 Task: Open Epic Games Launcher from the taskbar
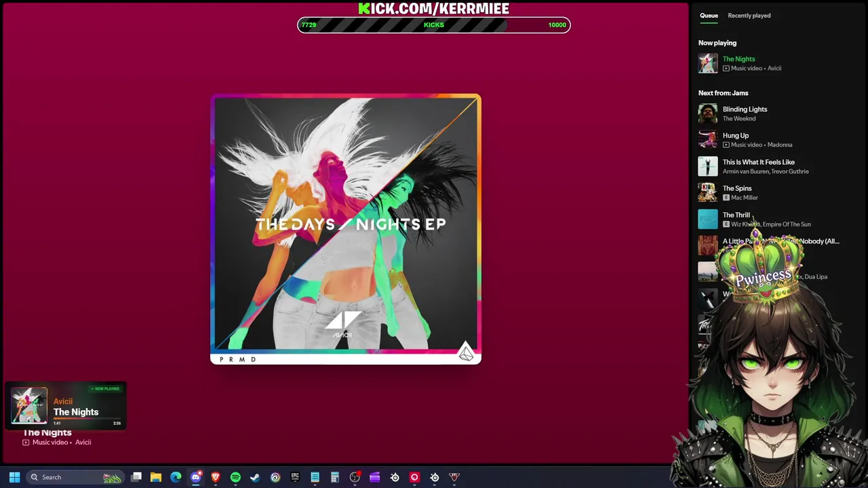(x=295, y=477)
